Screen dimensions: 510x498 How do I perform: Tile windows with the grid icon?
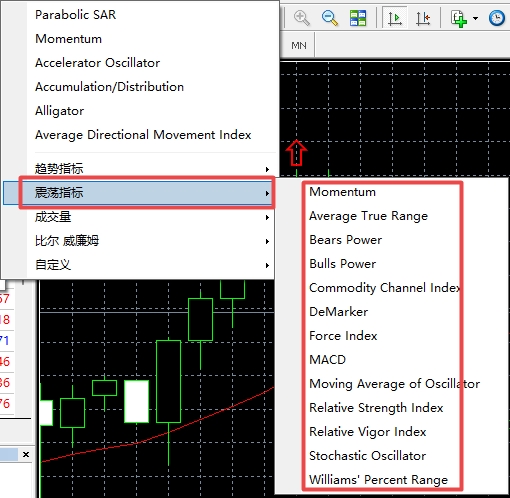358,18
